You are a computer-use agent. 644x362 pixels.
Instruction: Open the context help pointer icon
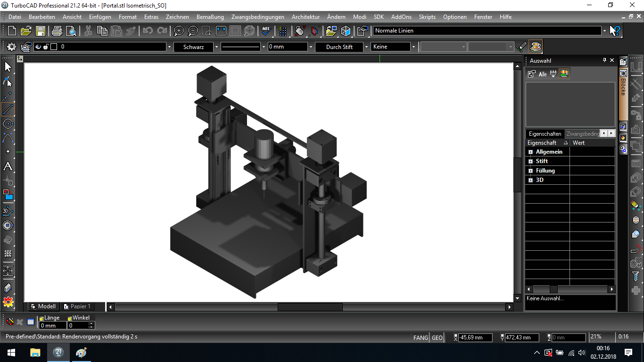pos(615,31)
